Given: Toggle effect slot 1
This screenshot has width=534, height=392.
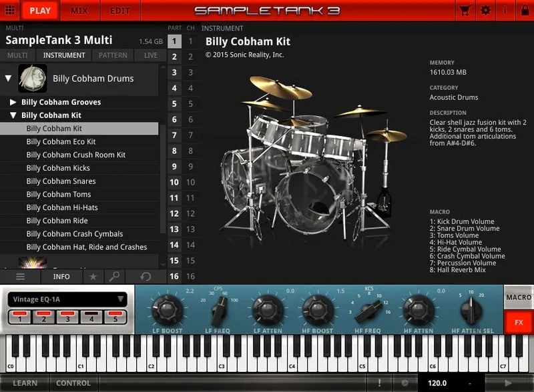Looking at the screenshot, I should [x=20, y=317].
